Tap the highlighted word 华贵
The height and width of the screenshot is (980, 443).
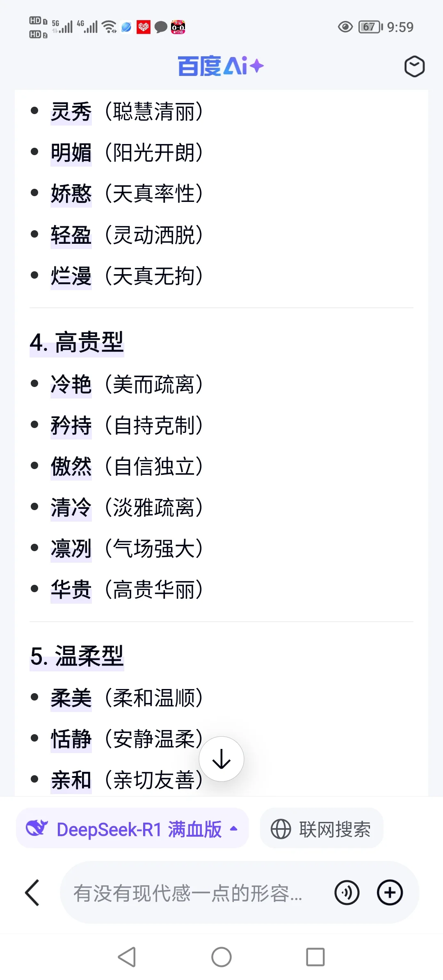click(71, 590)
